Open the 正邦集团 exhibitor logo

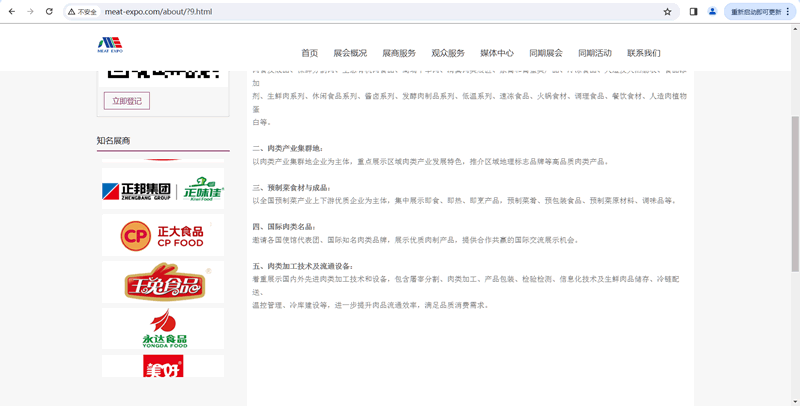(x=163, y=190)
